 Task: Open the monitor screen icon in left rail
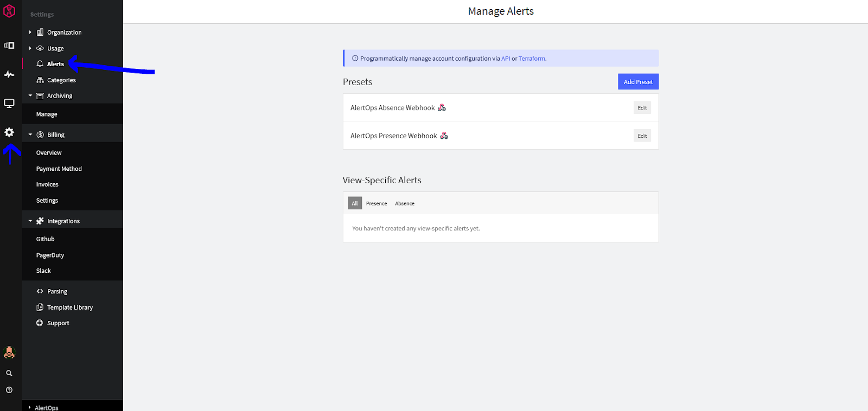[9, 103]
